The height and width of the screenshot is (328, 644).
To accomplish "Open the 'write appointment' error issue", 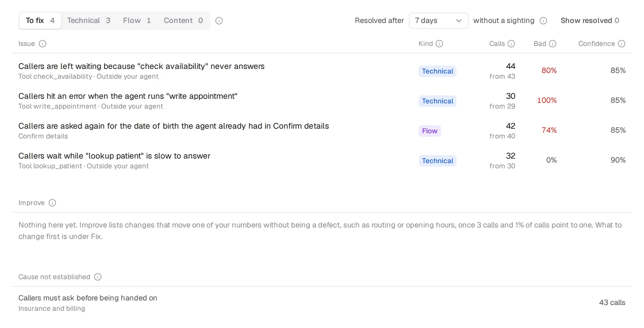I will tap(322, 101).
